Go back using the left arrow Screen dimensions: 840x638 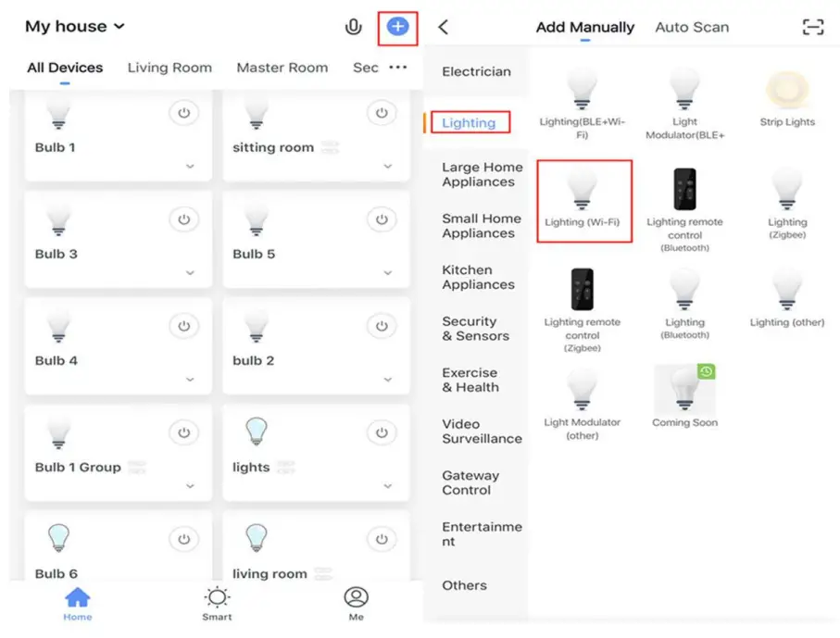point(444,27)
